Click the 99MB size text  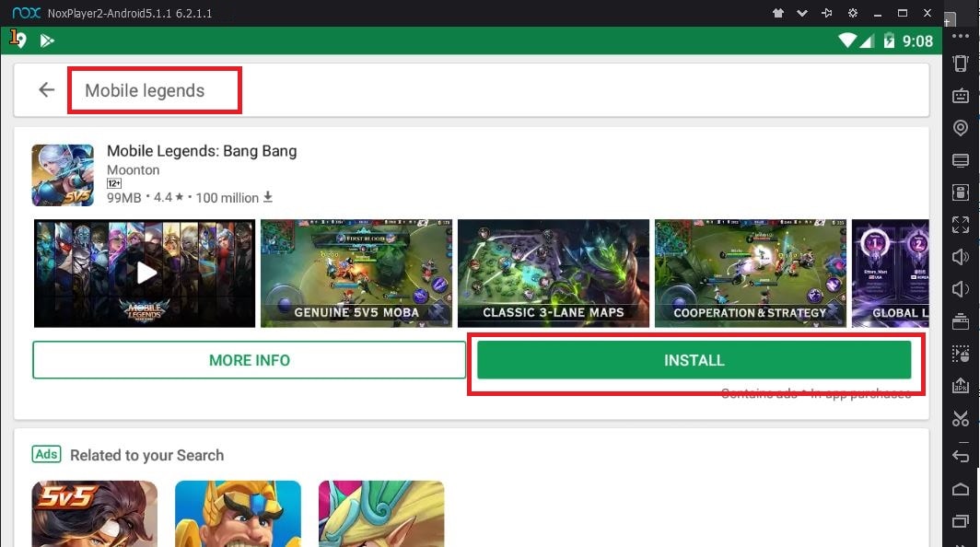(123, 198)
